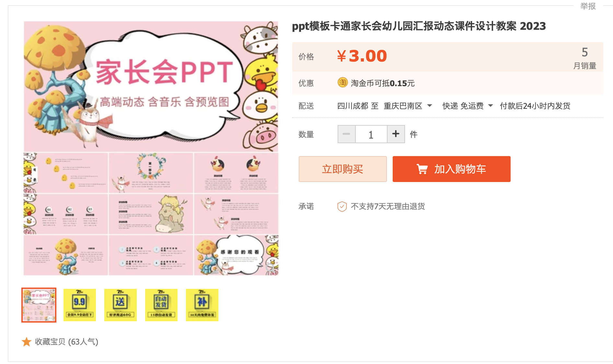Click the quantity input field
Viewport: 613px width, 364px height.
coord(371,134)
